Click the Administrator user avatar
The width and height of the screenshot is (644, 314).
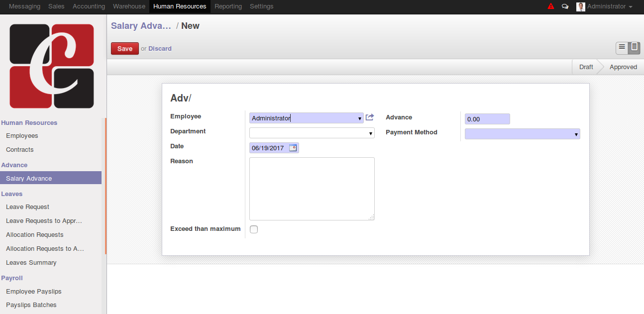580,6
